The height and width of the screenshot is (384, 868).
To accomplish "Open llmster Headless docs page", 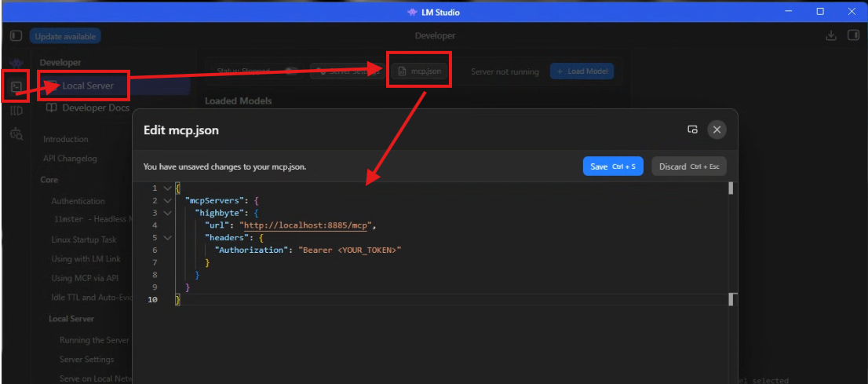I will point(93,219).
